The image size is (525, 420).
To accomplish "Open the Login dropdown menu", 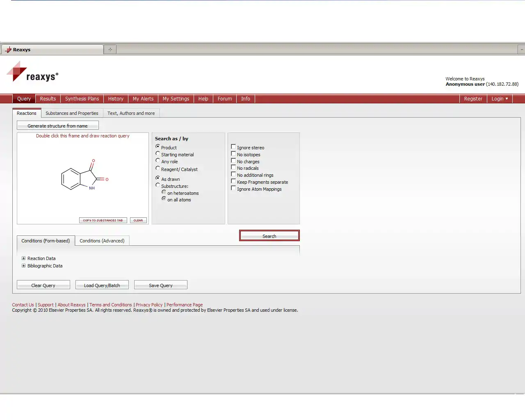I will click(x=499, y=99).
